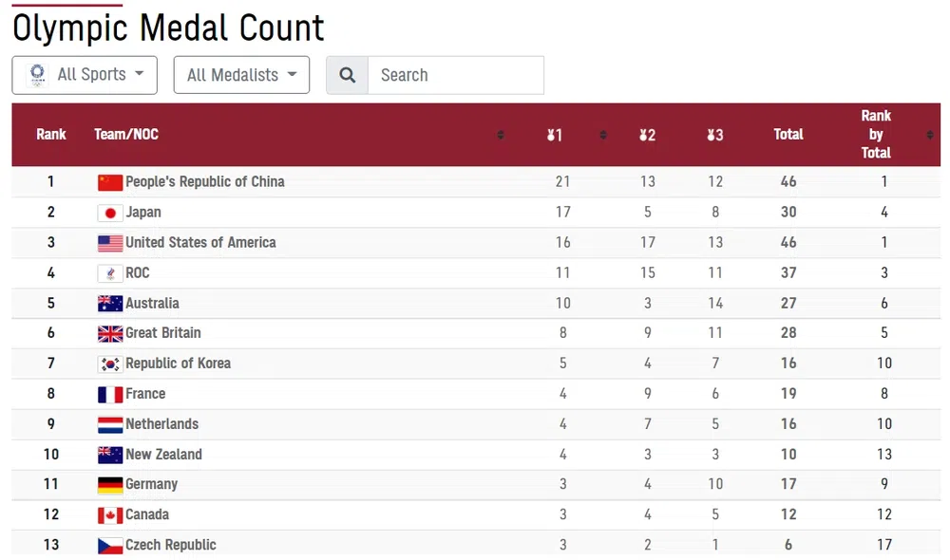The width and height of the screenshot is (950, 560).
Task: Click the Total column header
Action: (x=788, y=134)
